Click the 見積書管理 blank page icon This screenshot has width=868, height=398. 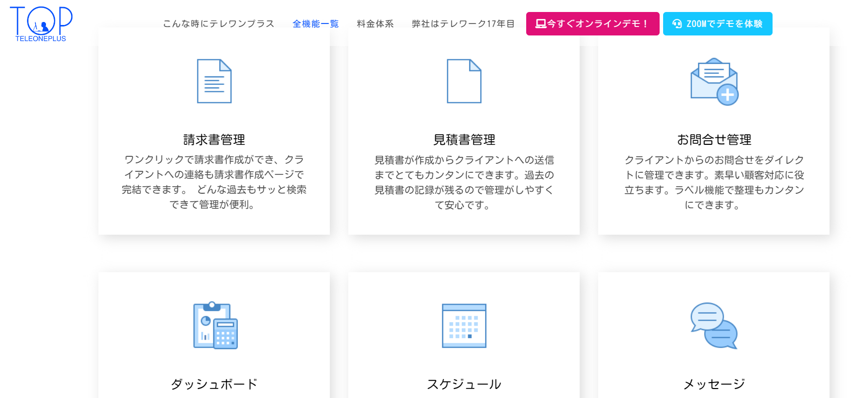(464, 81)
